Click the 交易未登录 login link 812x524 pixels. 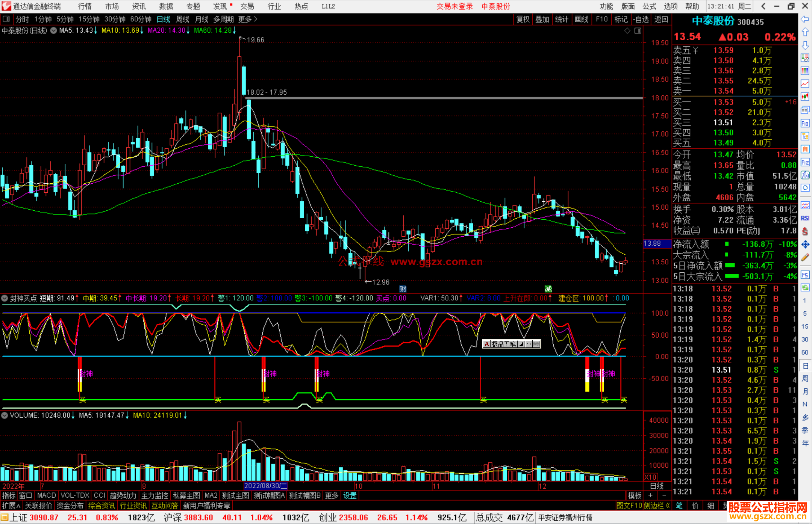click(x=454, y=6)
